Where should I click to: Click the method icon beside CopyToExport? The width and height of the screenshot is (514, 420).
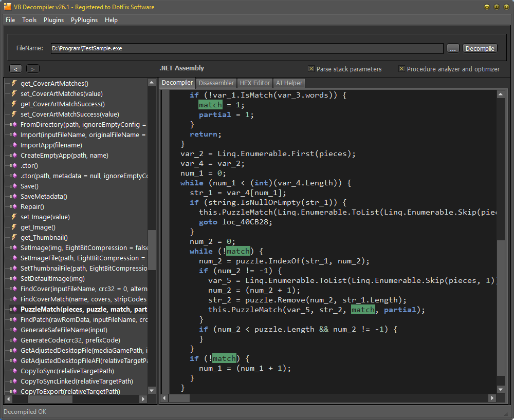(13, 391)
